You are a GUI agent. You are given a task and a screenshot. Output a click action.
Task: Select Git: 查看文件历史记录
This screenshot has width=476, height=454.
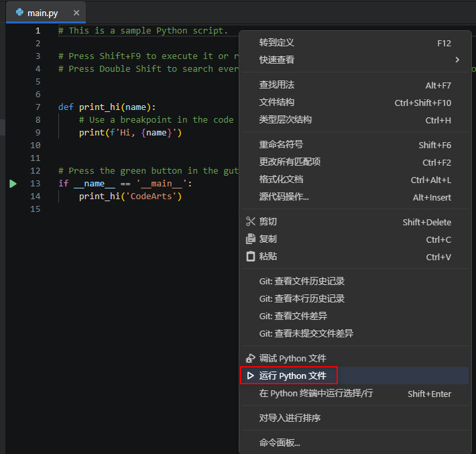pyautogui.click(x=302, y=282)
